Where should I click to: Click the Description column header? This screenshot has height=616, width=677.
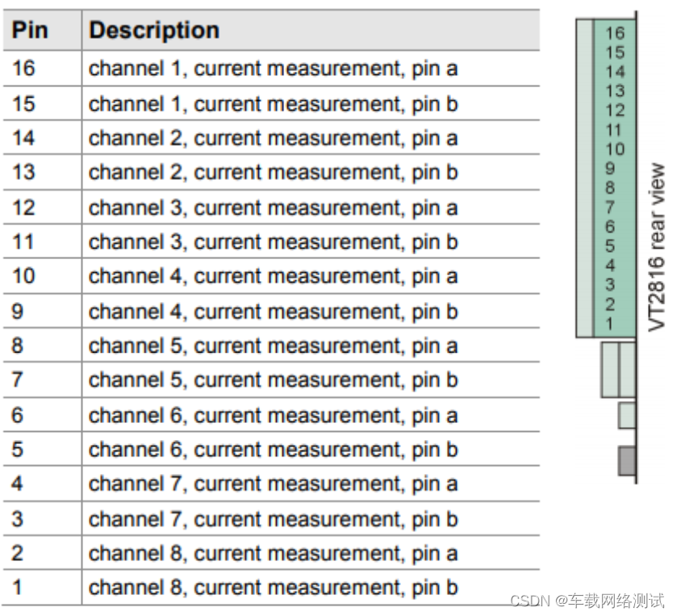(154, 30)
